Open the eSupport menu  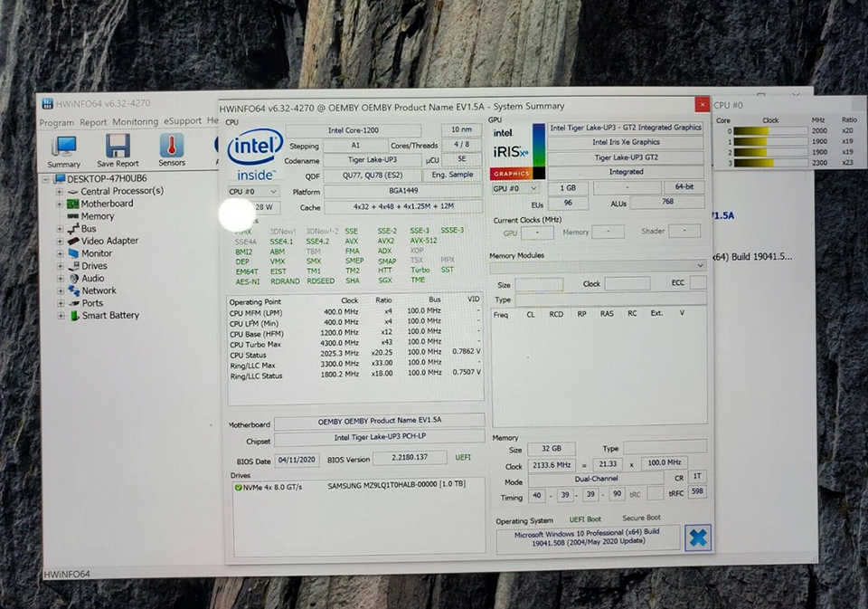click(x=183, y=120)
